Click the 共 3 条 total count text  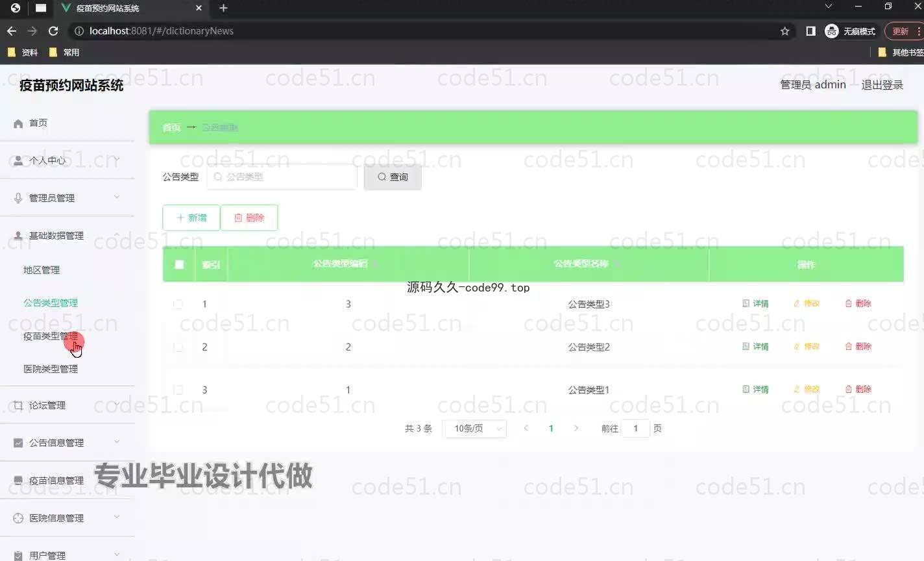click(x=419, y=429)
